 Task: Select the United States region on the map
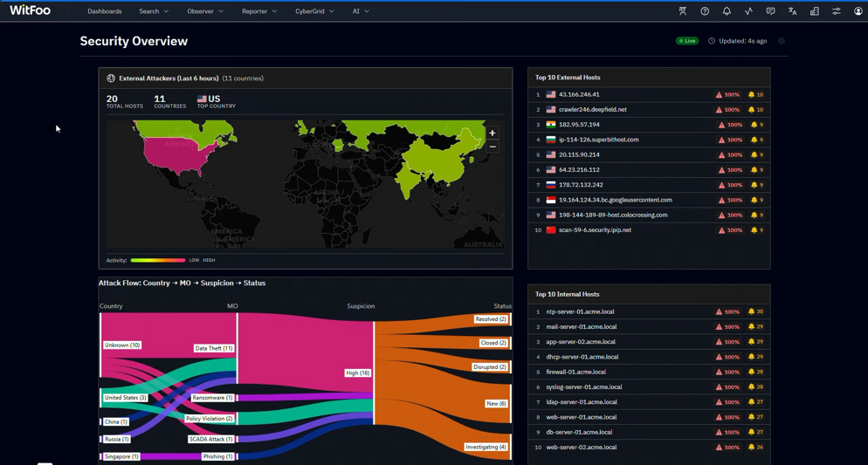177,154
